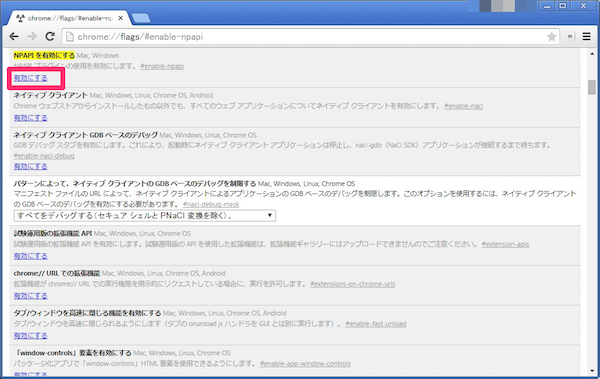Open a new tab with the tab button
600x379 pixels.
141,18
